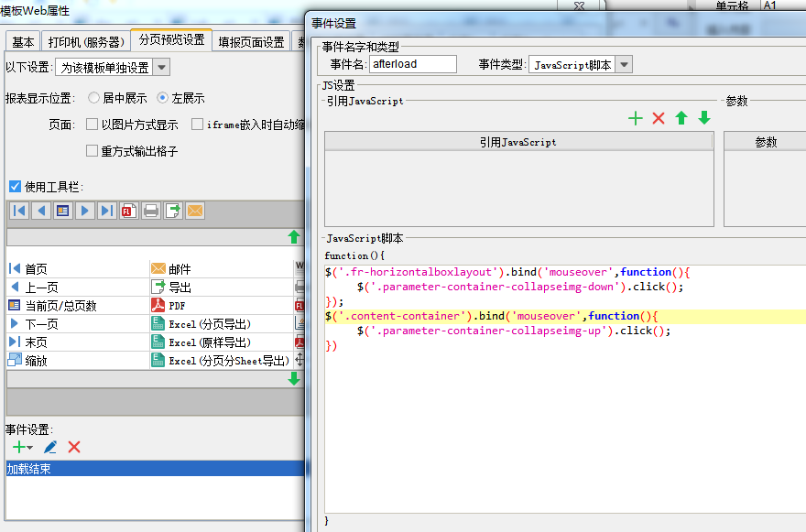Select Excel(分页分Sheet导出) item
Viewport: 806px width, 532px height.
[221, 361]
